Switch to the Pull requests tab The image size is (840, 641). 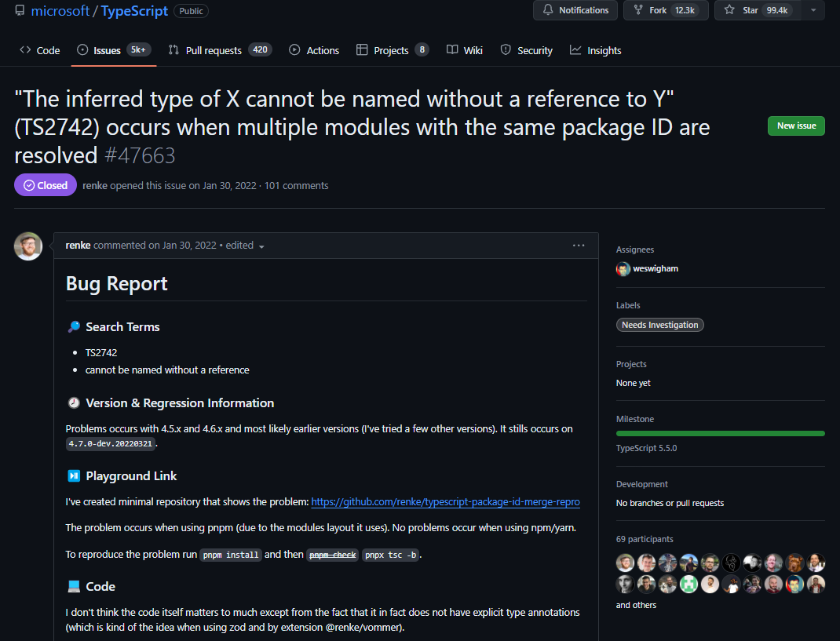pos(220,50)
